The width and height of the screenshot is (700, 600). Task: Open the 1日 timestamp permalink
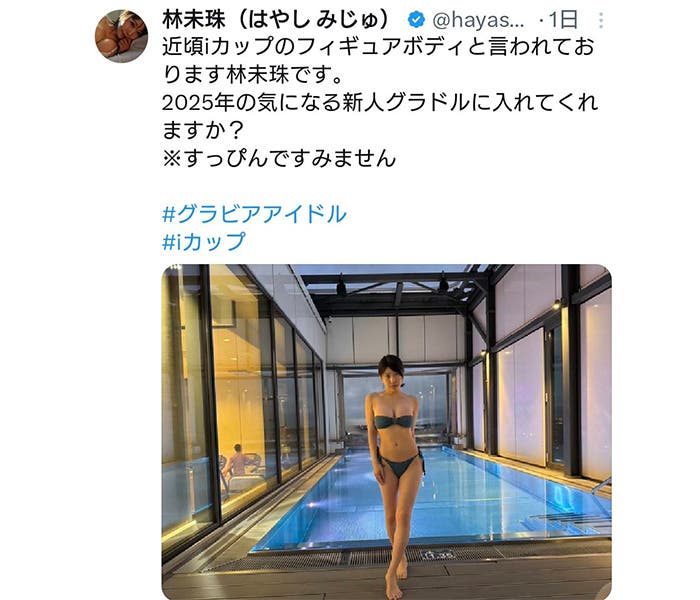[562, 20]
